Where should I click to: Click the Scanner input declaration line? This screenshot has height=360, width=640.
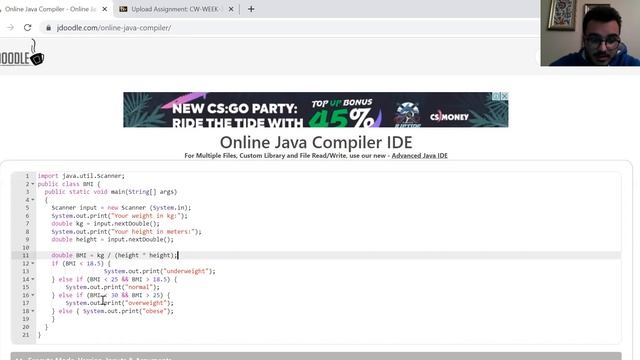pyautogui.click(x=121, y=208)
